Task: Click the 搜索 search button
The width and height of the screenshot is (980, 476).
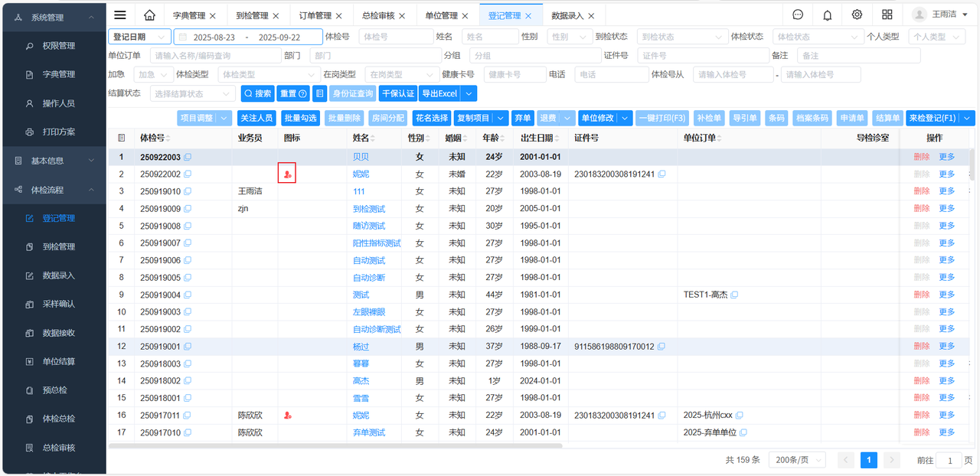Action: tap(257, 93)
